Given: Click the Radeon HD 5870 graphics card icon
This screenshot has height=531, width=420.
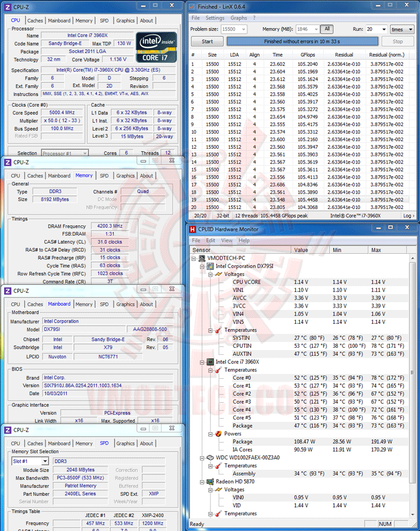Looking at the screenshot, I should [x=210, y=481].
